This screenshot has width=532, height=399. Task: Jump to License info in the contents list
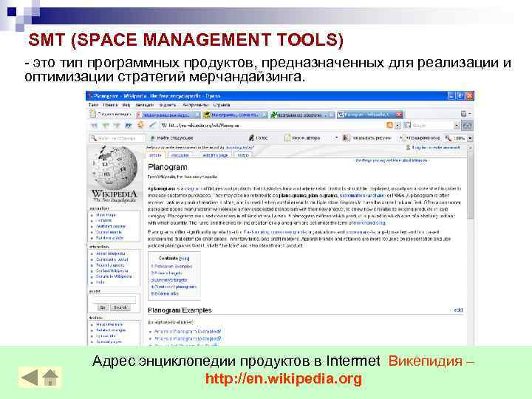click(165, 293)
